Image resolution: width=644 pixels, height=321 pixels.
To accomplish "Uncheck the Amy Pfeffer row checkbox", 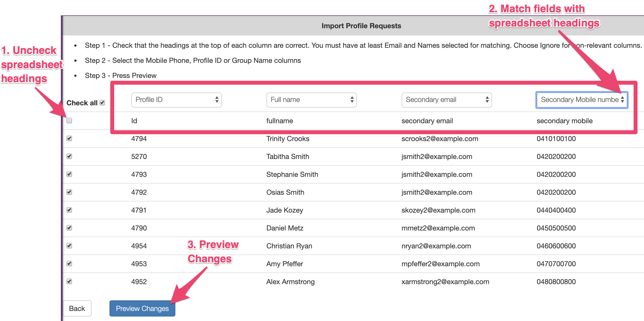I will point(69,263).
